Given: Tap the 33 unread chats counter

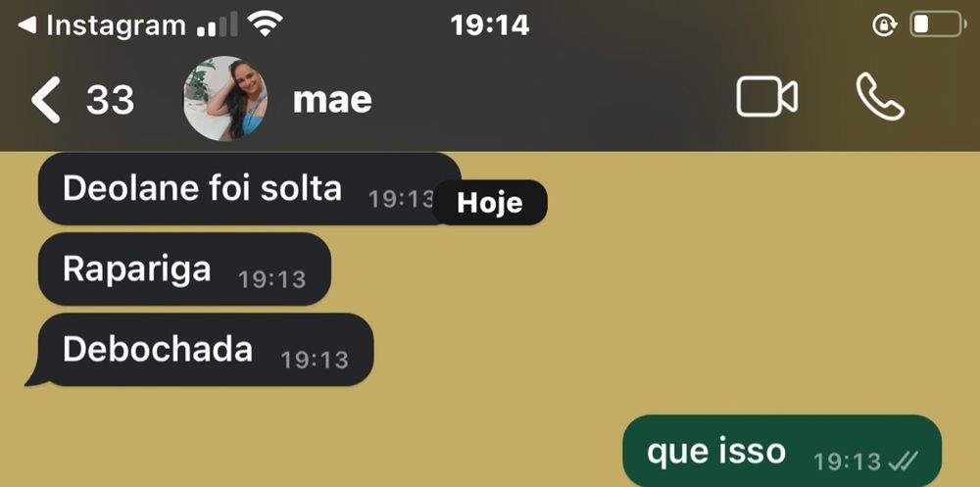Looking at the screenshot, I should coord(110,100).
